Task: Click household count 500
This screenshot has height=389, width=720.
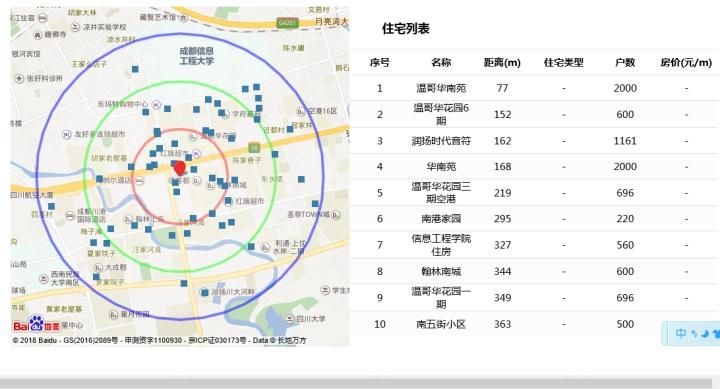Action: click(x=625, y=324)
